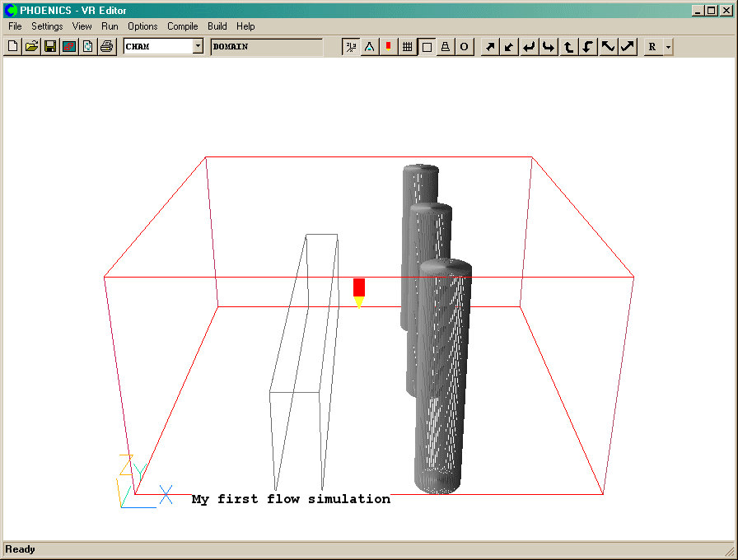The image size is (738, 560).
Task: Click the reload icon next to print
Action: pos(88,47)
